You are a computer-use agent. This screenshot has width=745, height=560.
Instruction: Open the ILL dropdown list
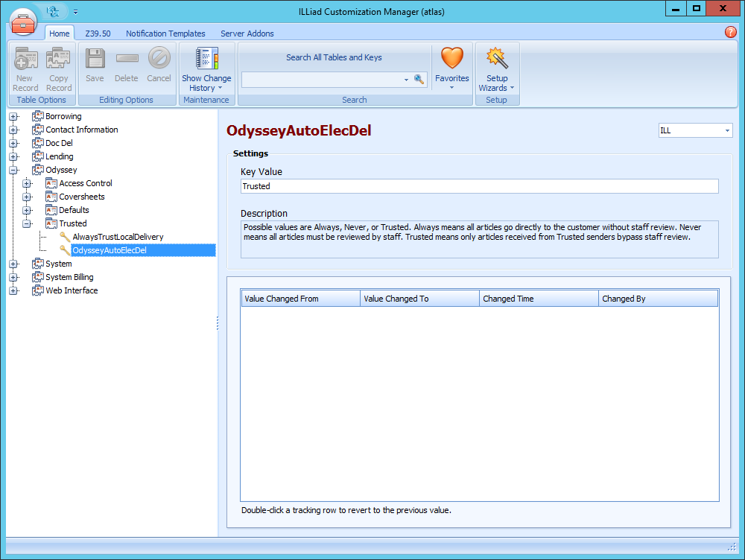coord(726,130)
